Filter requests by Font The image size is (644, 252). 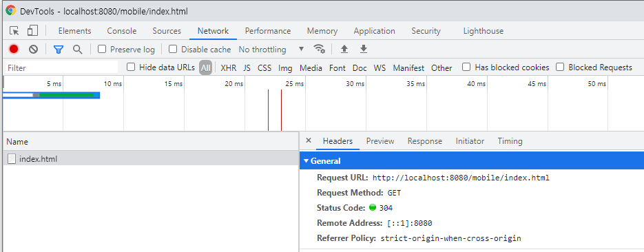pyautogui.click(x=337, y=67)
